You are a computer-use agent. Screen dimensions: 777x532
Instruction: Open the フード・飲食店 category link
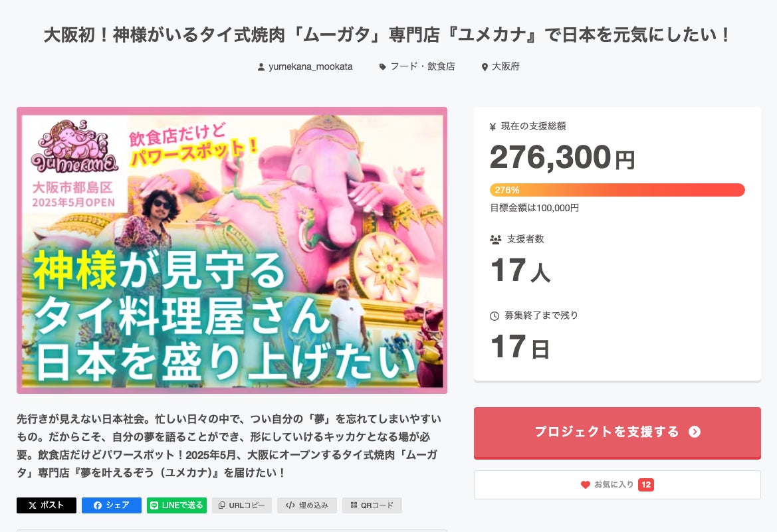coord(422,66)
